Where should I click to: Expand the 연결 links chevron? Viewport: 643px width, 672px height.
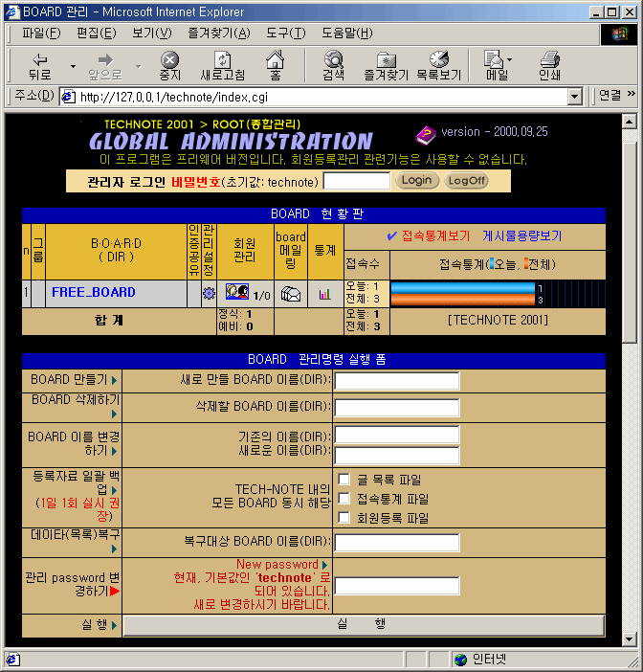[631, 94]
